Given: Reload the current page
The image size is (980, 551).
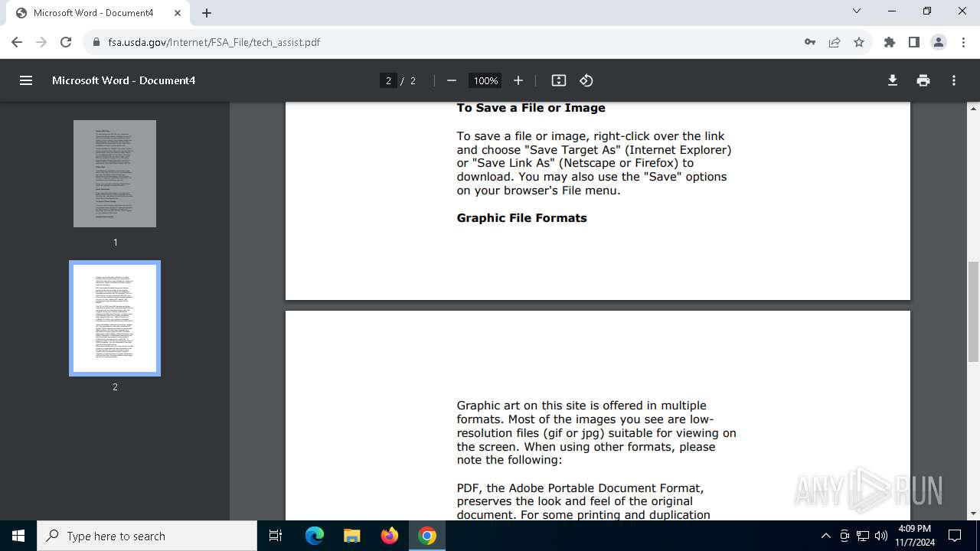Looking at the screenshot, I should coord(66,42).
